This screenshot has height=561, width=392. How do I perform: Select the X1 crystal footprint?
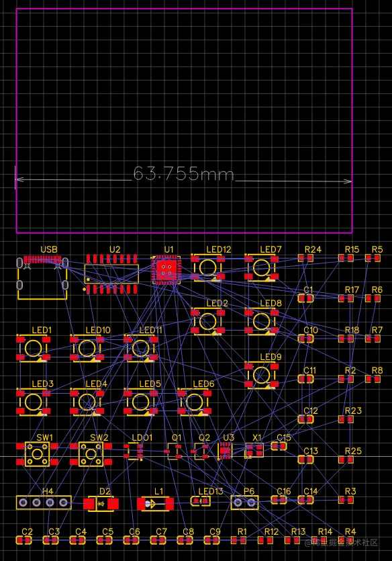(254, 450)
